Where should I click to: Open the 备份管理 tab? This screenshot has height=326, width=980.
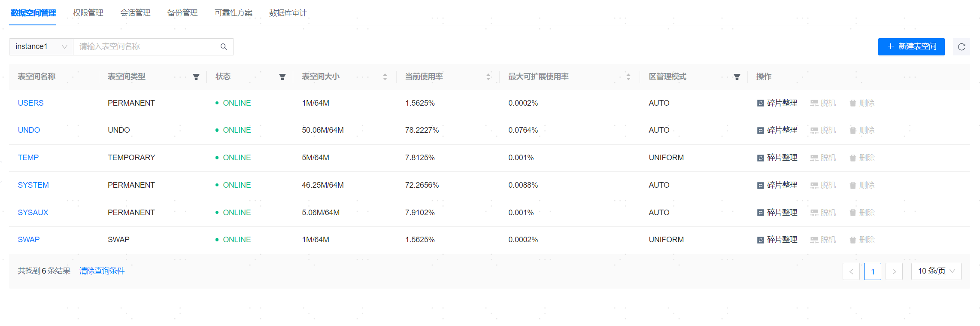[x=182, y=13]
